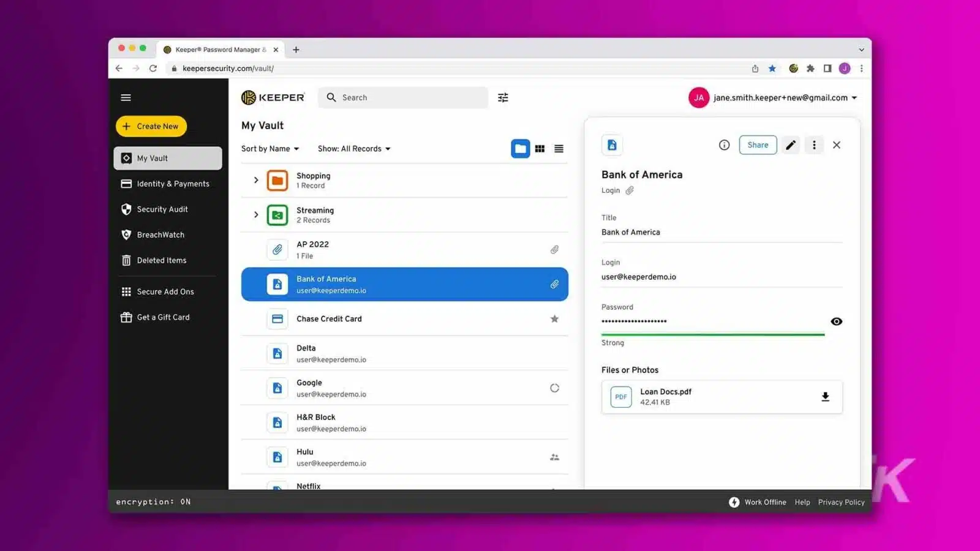Bookmark page with browser star icon
The image size is (980, 551).
(x=772, y=69)
